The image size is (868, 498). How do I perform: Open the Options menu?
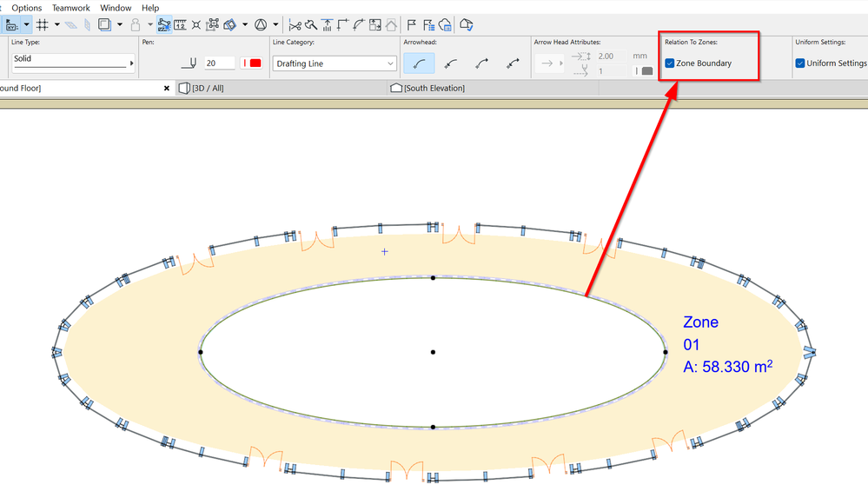click(x=27, y=8)
